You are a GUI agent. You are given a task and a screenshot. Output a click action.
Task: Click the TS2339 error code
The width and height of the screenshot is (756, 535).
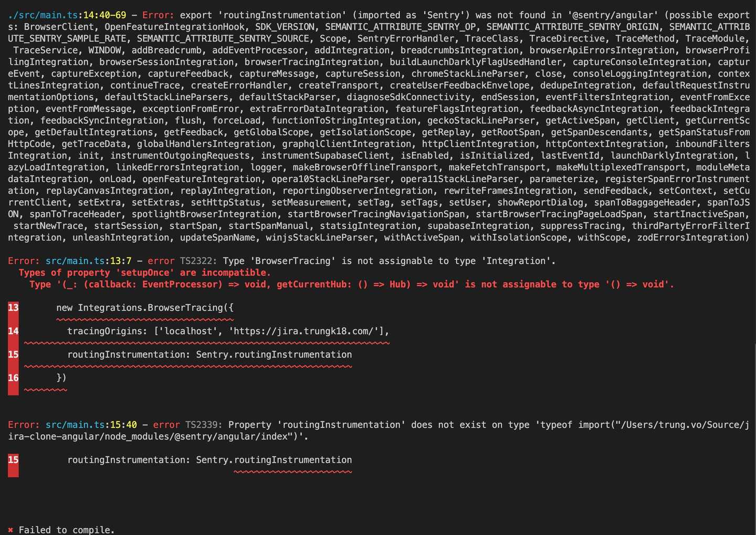(x=204, y=425)
